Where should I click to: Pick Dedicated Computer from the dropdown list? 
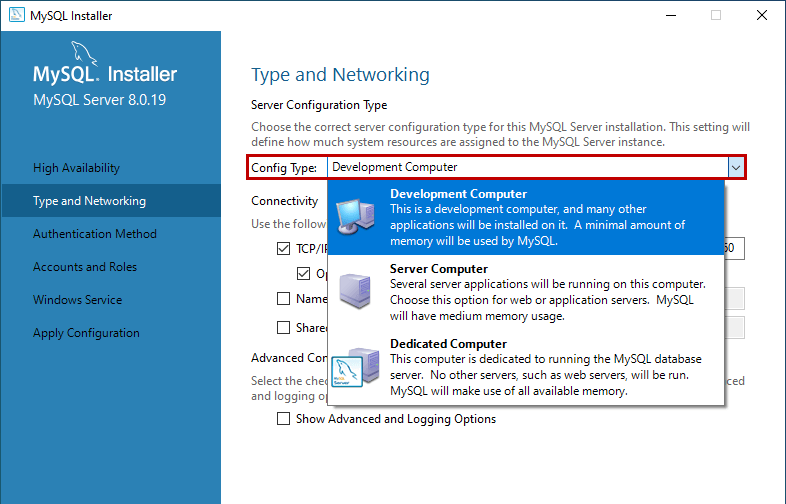[x=526, y=367]
